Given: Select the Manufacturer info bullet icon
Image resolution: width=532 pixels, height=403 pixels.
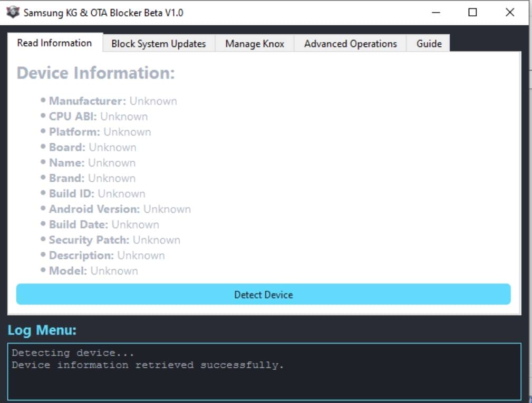Looking at the screenshot, I should pyautogui.click(x=43, y=101).
